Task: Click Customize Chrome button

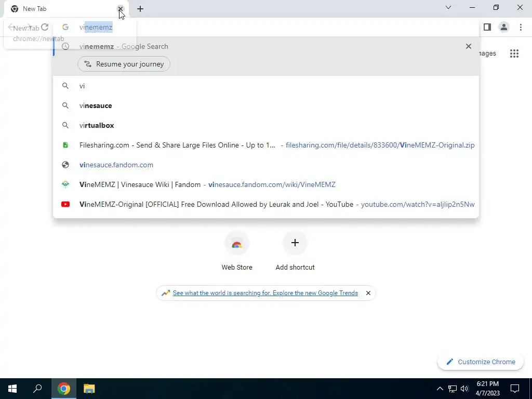Action: point(481,362)
